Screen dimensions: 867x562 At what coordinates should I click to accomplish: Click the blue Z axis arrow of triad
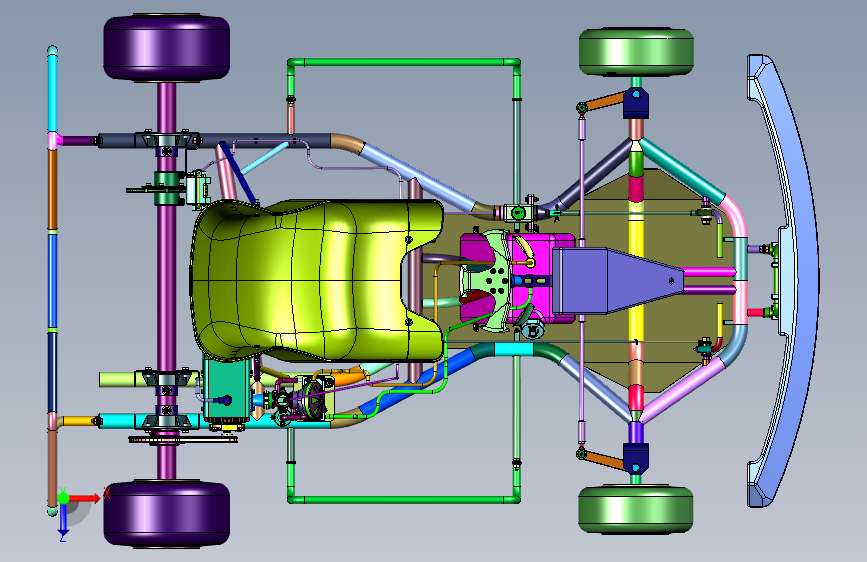coord(63,519)
